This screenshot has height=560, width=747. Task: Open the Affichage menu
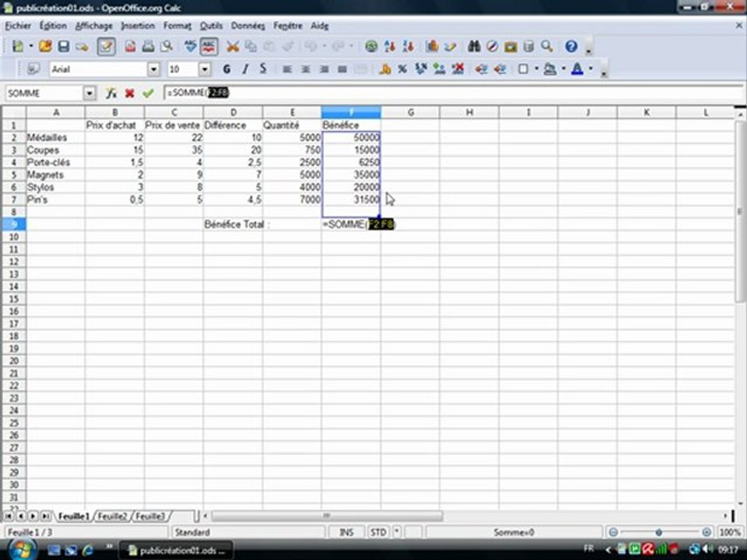94,26
